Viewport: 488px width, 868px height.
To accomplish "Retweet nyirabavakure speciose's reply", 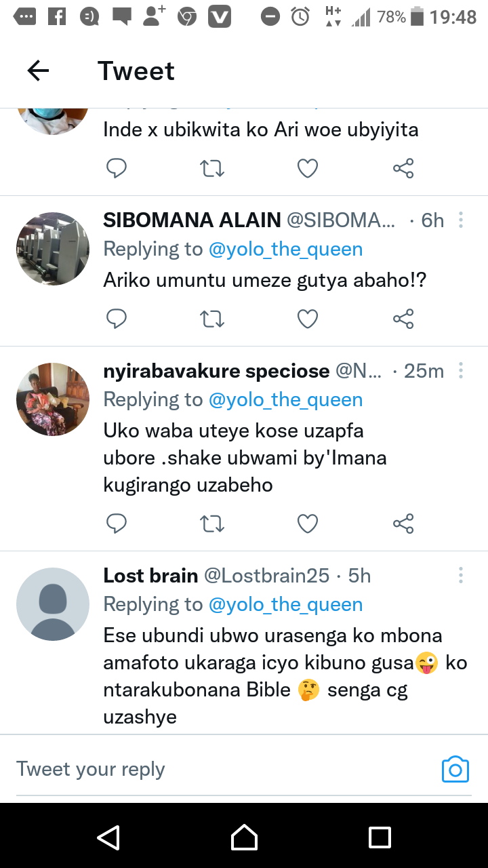I will (212, 523).
